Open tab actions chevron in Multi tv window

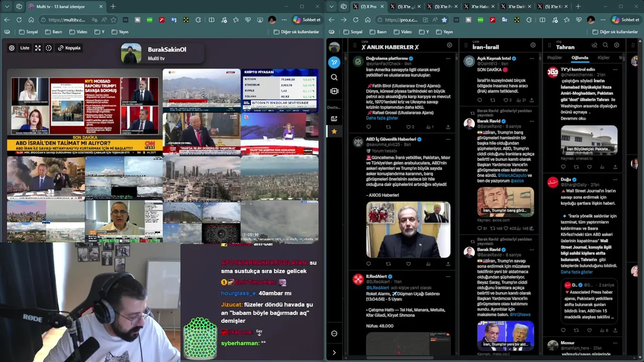tap(7, 7)
